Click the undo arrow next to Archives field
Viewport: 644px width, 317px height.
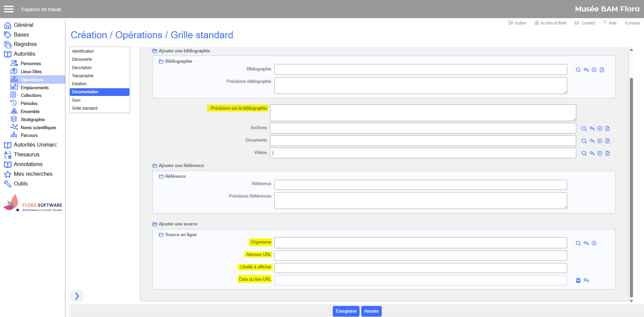pyautogui.click(x=592, y=128)
